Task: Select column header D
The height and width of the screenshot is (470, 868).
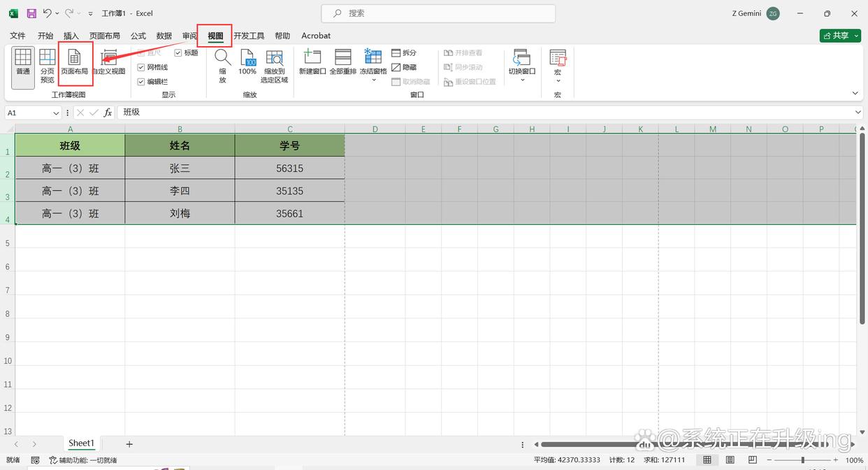Action: click(375, 129)
